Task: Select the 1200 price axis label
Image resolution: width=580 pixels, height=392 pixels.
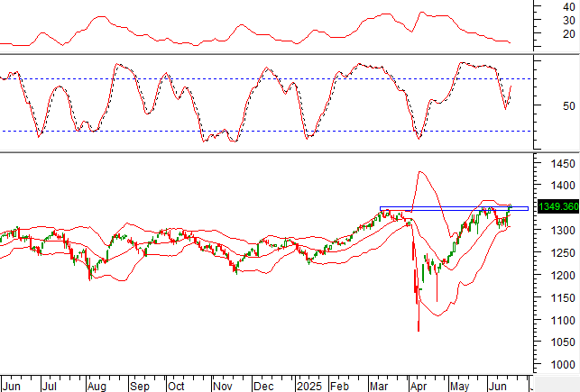Action: coord(563,275)
